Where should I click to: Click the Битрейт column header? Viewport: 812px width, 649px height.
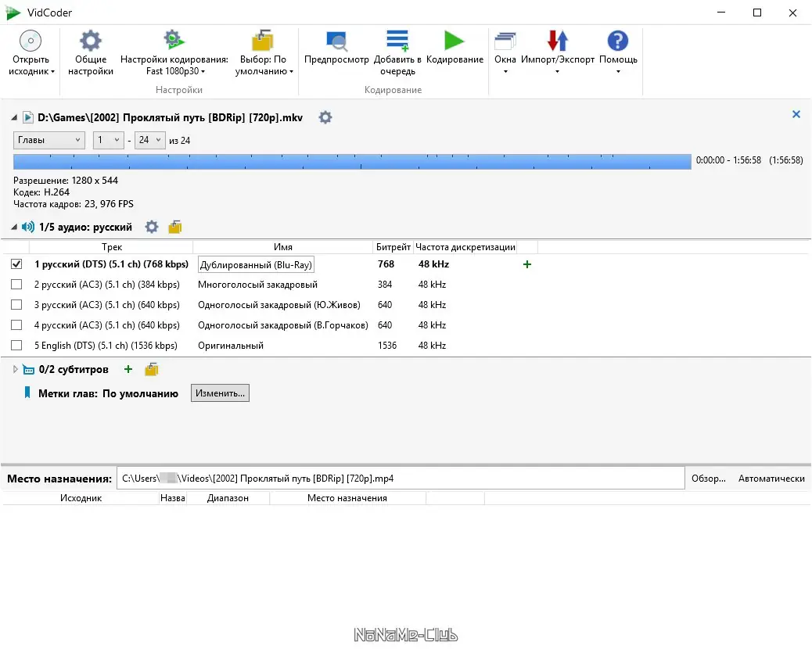point(393,247)
